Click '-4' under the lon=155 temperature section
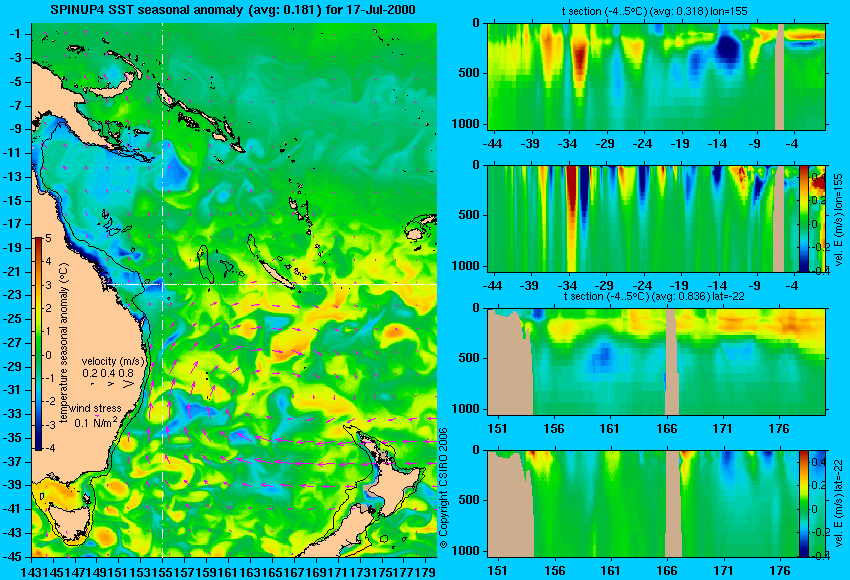The width and height of the screenshot is (850, 580). [x=793, y=144]
